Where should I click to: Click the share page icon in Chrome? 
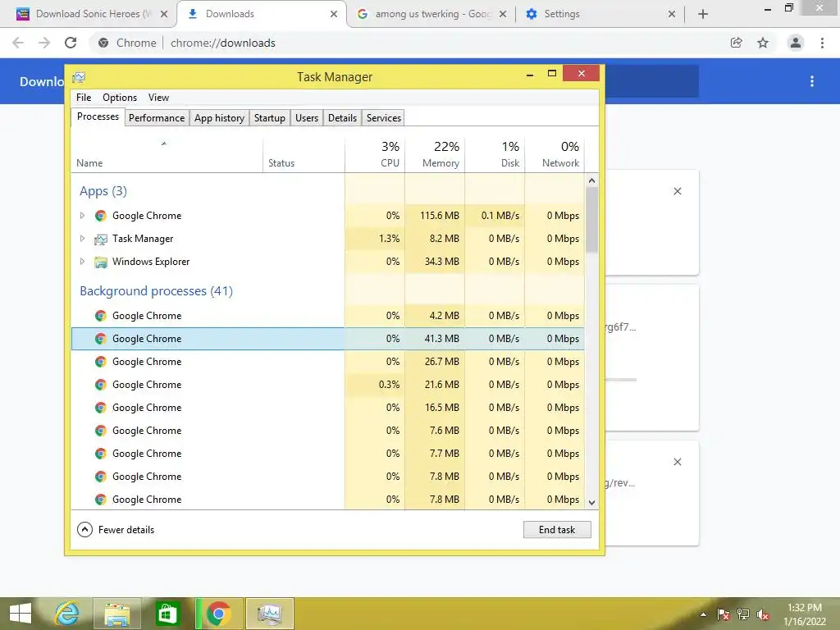point(736,43)
